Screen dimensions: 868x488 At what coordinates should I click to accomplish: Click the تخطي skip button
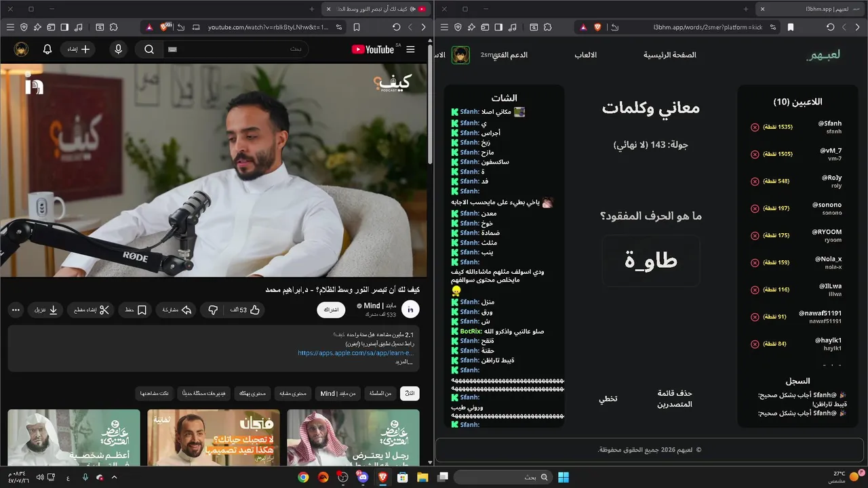(x=608, y=399)
